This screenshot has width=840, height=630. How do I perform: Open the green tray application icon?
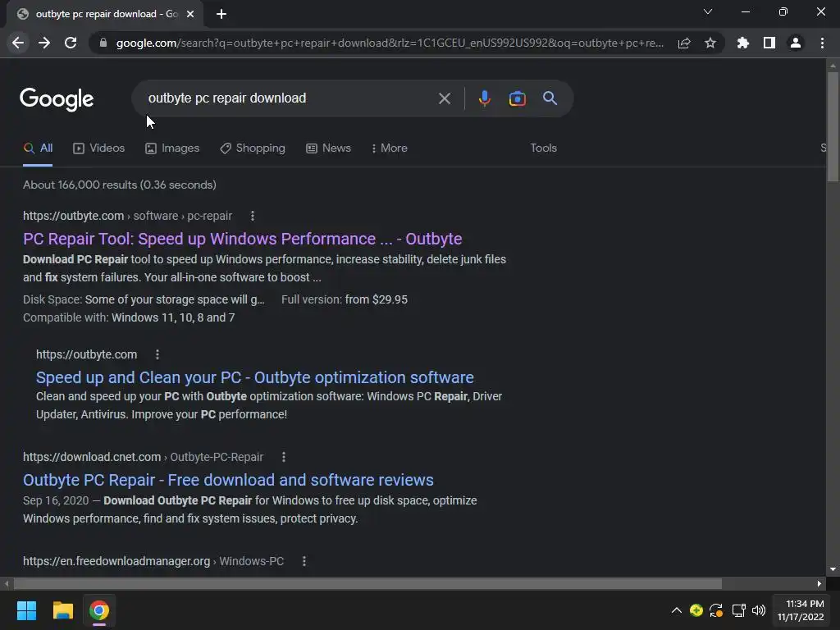coord(696,610)
